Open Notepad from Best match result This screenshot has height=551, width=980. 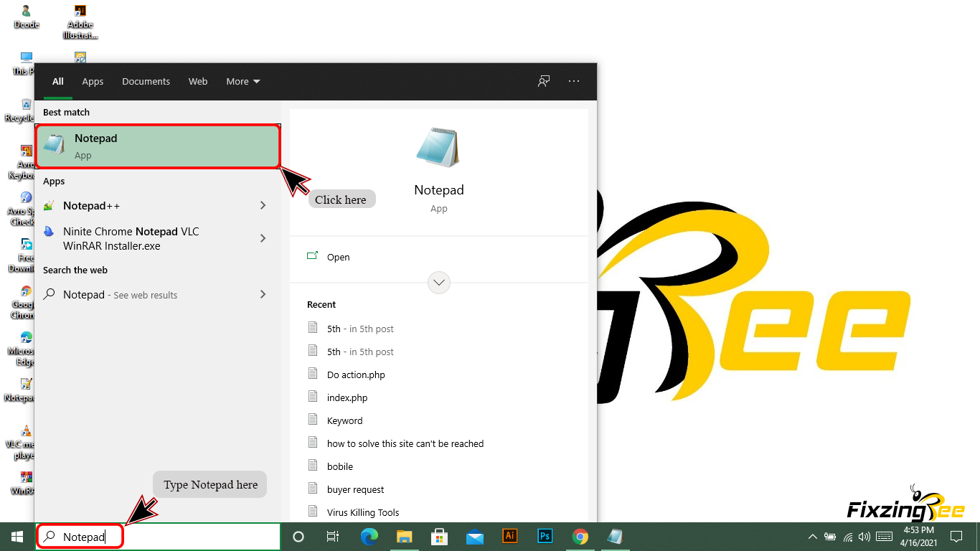[157, 146]
